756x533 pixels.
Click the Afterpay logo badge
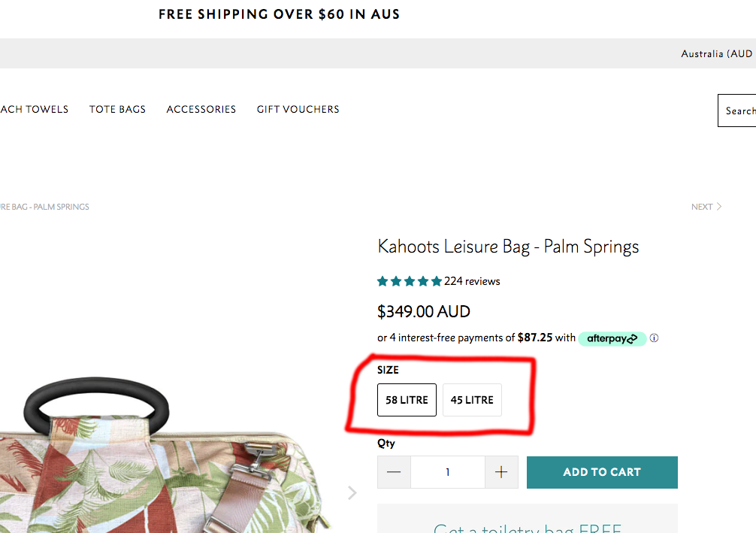(x=612, y=338)
